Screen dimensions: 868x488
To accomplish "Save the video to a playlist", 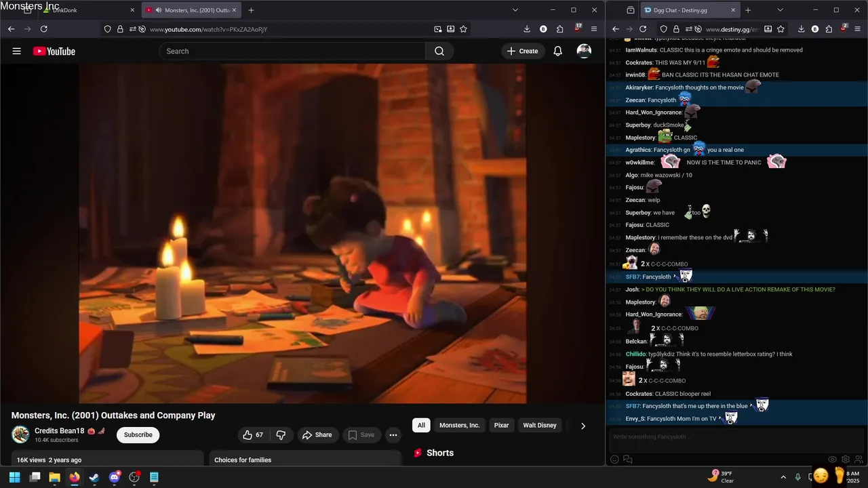I will pos(361,434).
